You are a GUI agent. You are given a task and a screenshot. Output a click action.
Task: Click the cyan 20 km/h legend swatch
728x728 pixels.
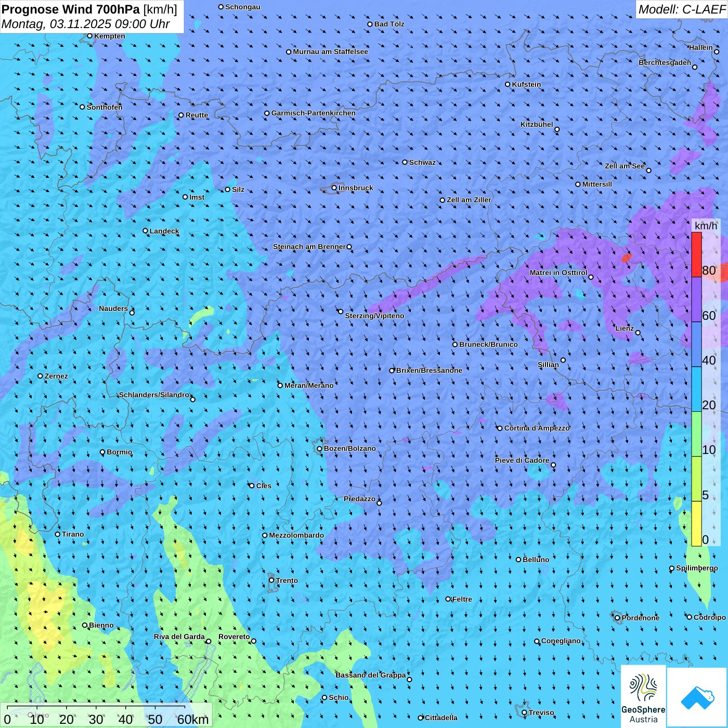click(696, 389)
